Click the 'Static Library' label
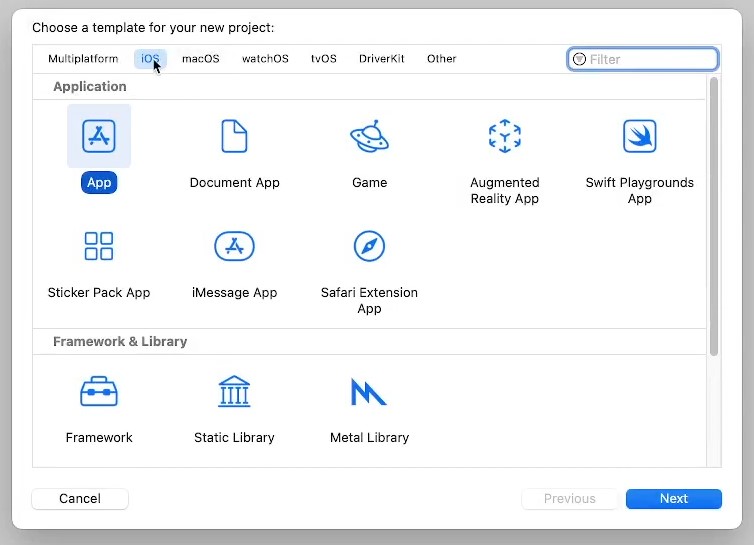Image resolution: width=754 pixels, height=545 pixels. (x=234, y=438)
